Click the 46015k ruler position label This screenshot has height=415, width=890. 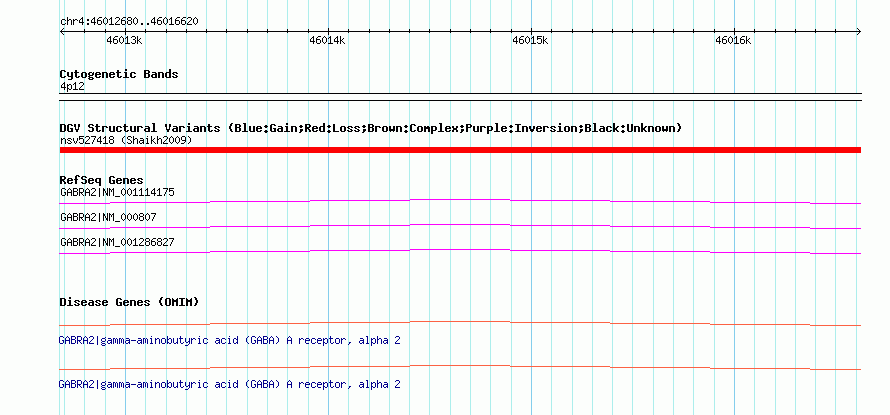(x=530, y=40)
